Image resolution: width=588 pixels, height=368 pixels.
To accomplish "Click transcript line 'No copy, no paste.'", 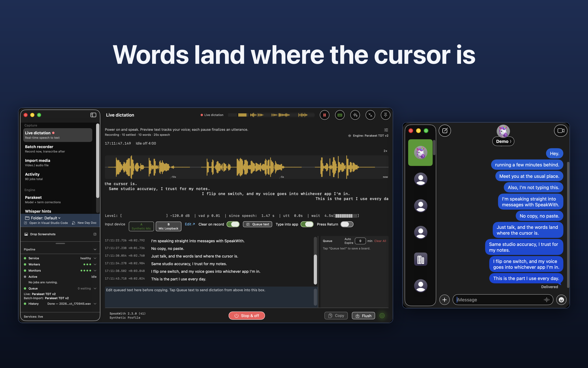I will click(x=167, y=248).
